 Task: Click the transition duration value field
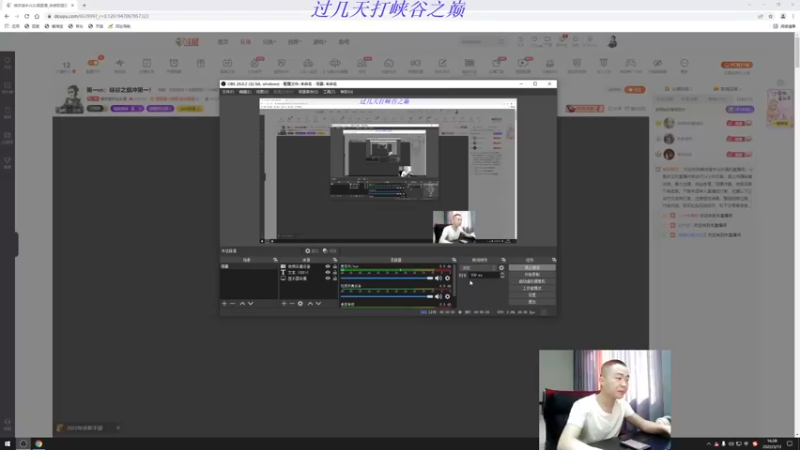484,275
